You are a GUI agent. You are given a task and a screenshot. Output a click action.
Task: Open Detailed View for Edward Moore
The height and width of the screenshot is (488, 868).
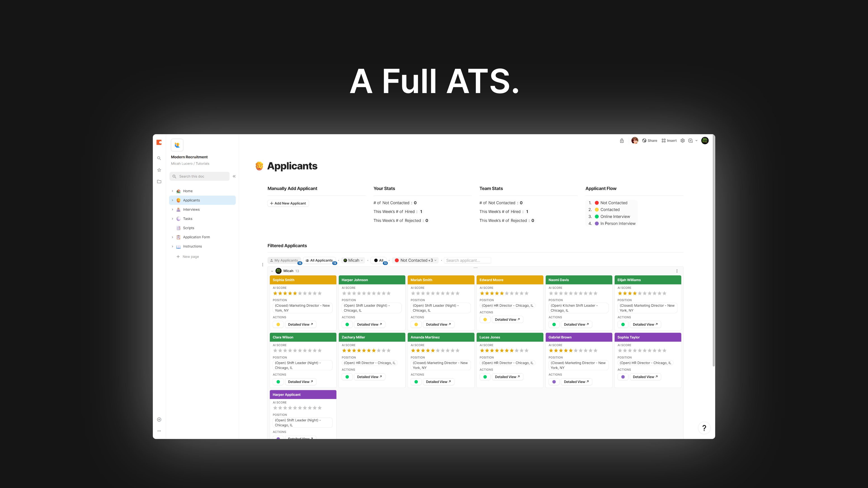pos(507,320)
